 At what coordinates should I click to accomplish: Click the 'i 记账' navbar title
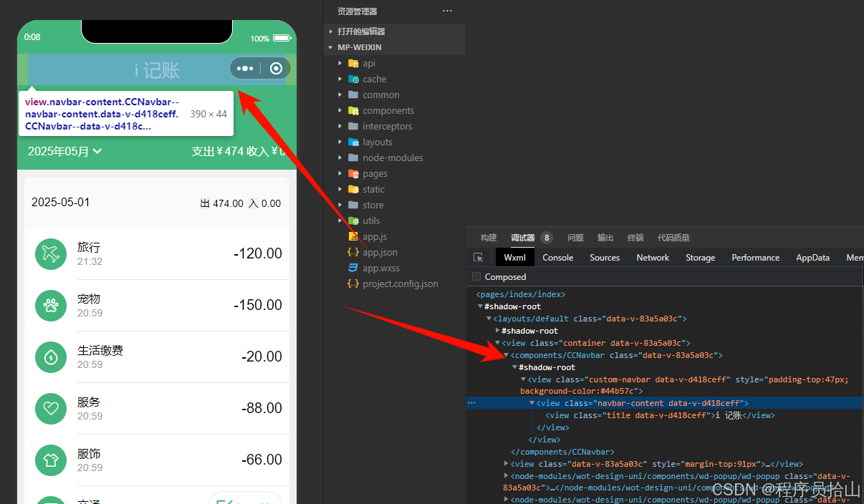157,70
